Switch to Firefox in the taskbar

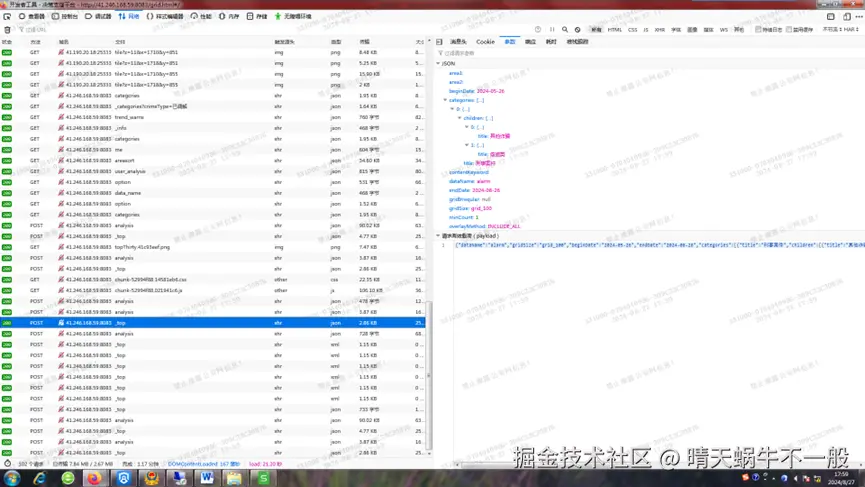[94, 478]
